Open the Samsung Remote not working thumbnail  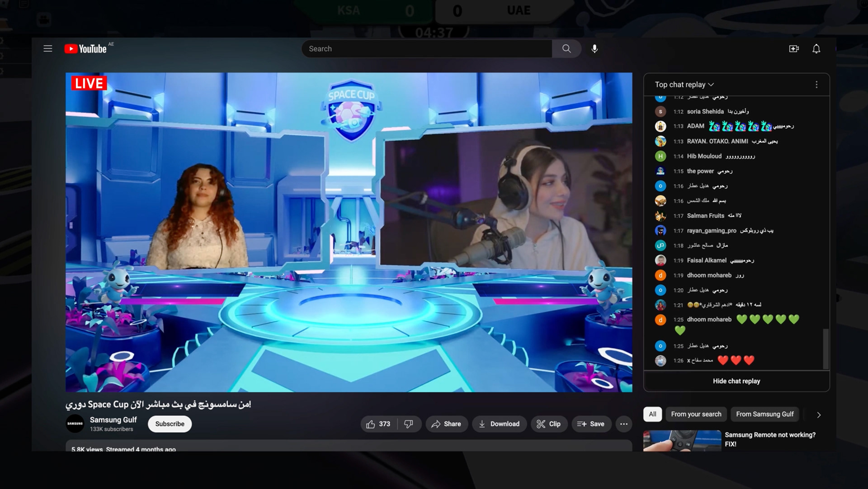point(682,441)
